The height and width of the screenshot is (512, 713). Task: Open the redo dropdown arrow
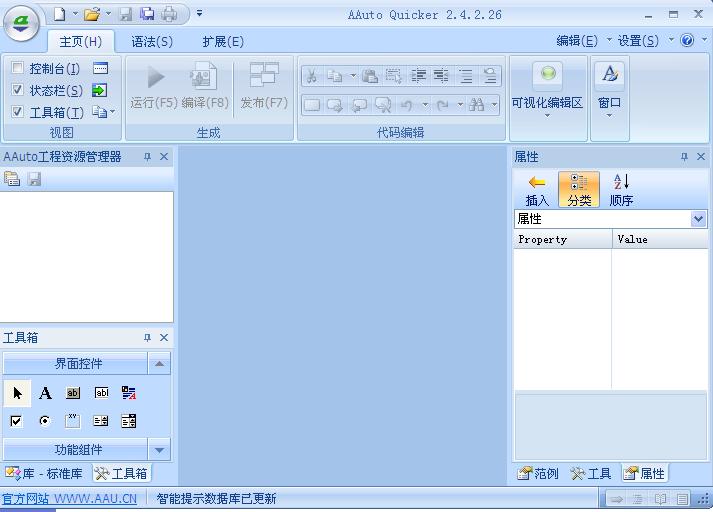click(460, 105)
